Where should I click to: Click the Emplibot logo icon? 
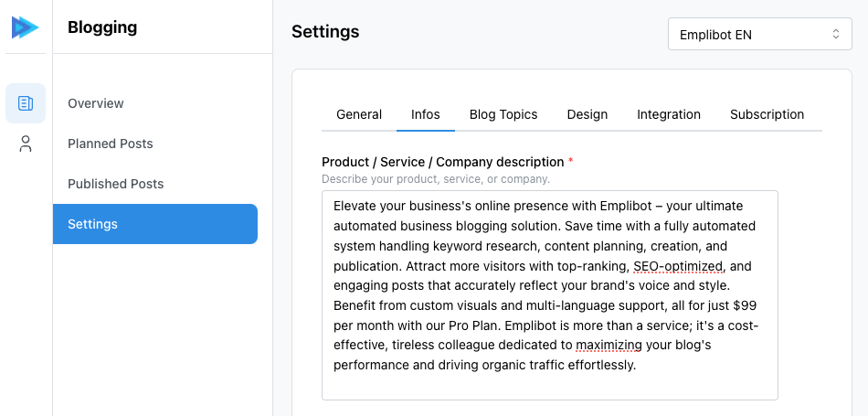coord(26,27)
